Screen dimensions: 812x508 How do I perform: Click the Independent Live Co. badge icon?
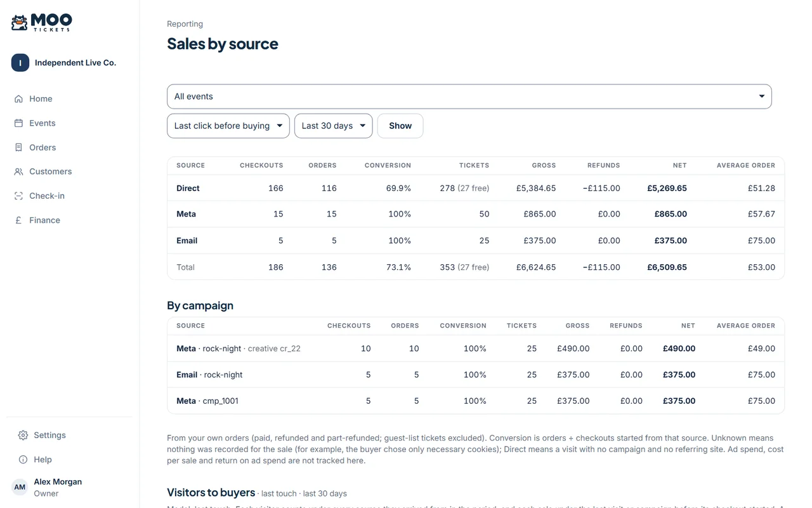20,63
